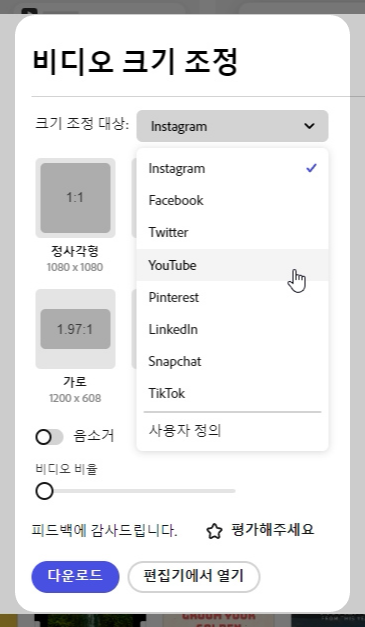Viewport: 365px width, 627px height.
Task: Click the 비디오 비율 slider handle
Action: (x=44, y=491)
